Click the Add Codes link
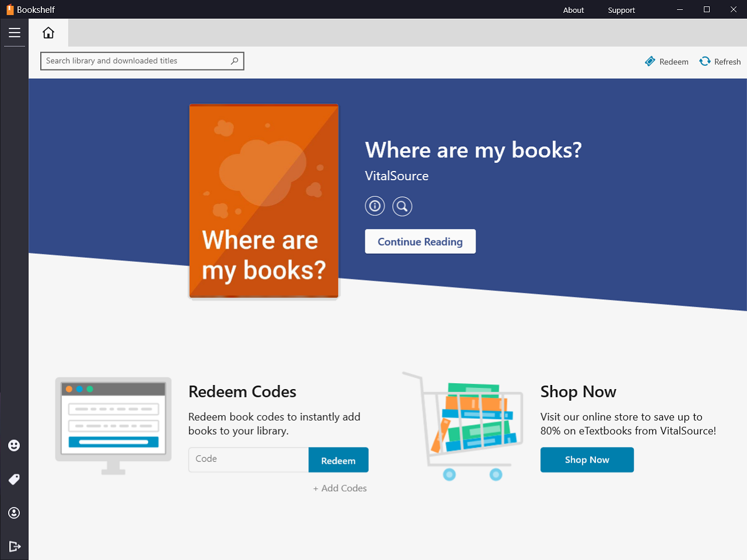Image resolution: width=747 pixels, height=560 pixels. pyautogui.click(x=340, y=488)
